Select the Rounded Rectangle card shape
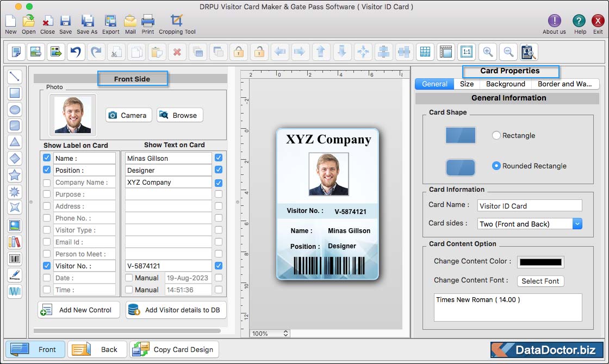Screen dimensions: 609x364 (496, 166)
